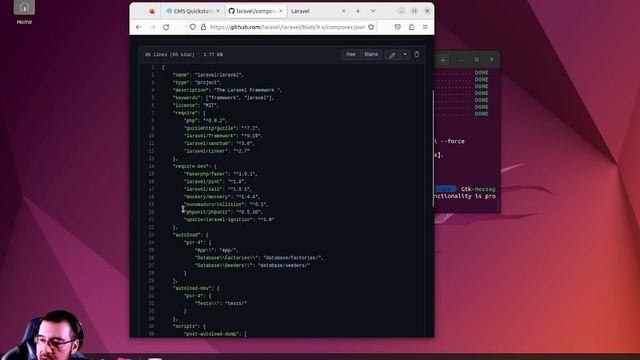Click the "mockery/mockery" dependency line
Image resolution: width=640 pixels, height=360 pixels.
(222, 197)
